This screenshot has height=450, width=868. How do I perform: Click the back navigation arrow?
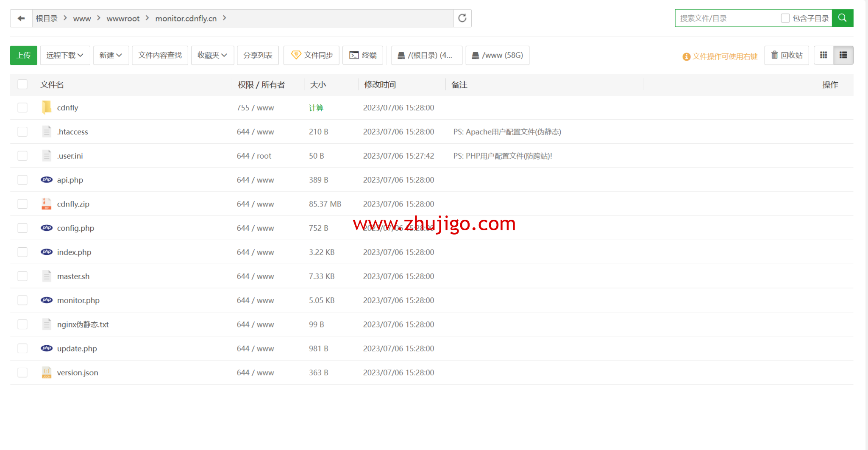pos(21,18)
